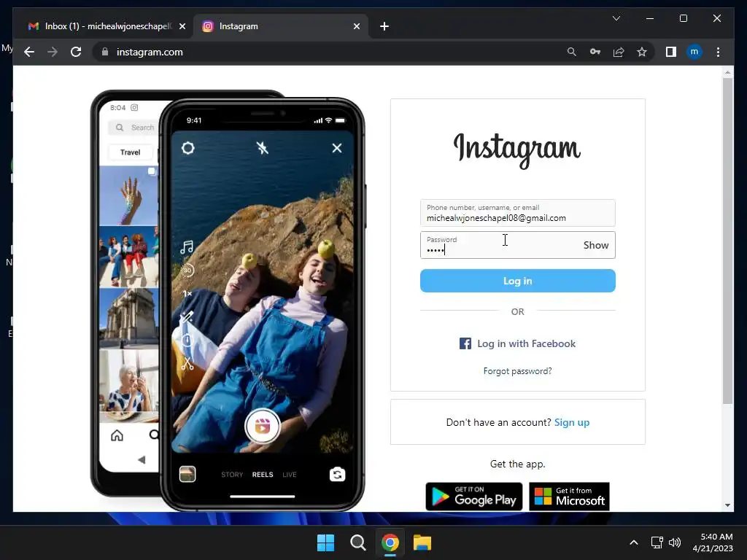The height and width of the screenshot is (560, 747).
Task: Open the volume tray icon
Action: click(x=675, y=542)
